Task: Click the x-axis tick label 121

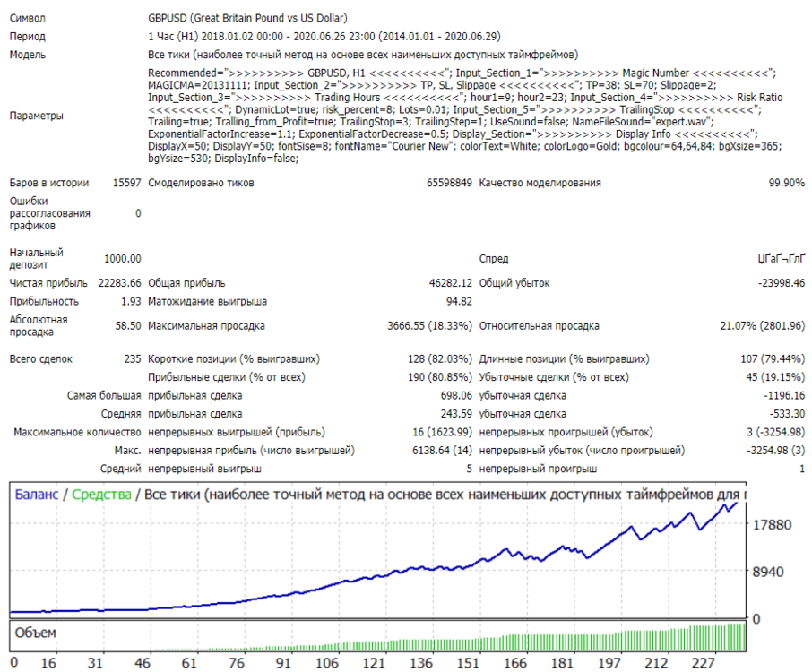Action: point(374,663)
